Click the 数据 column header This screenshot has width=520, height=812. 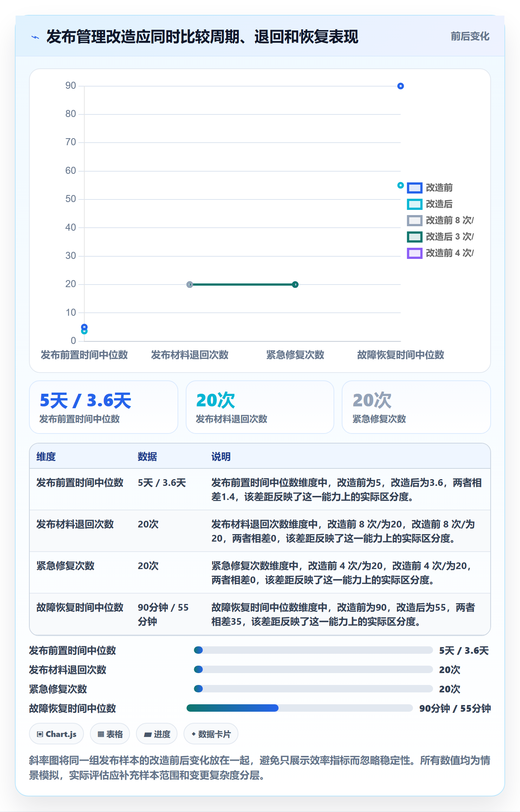tap(147, 457)
